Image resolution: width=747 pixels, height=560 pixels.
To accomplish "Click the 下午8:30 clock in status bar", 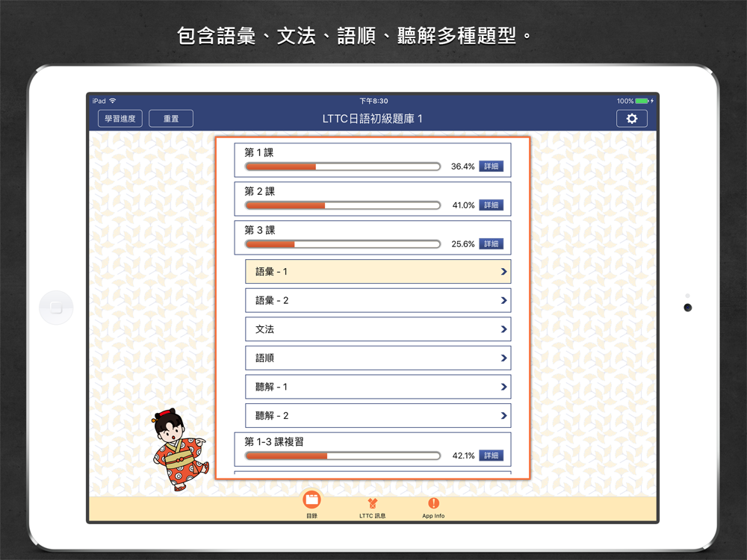I will coord(373,101).
